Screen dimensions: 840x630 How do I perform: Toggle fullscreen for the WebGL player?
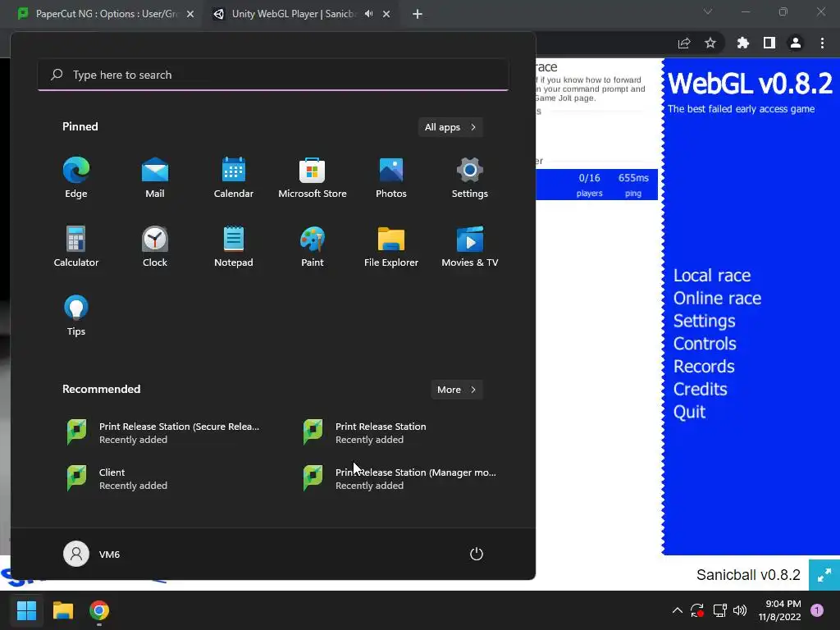coord(824,575)
